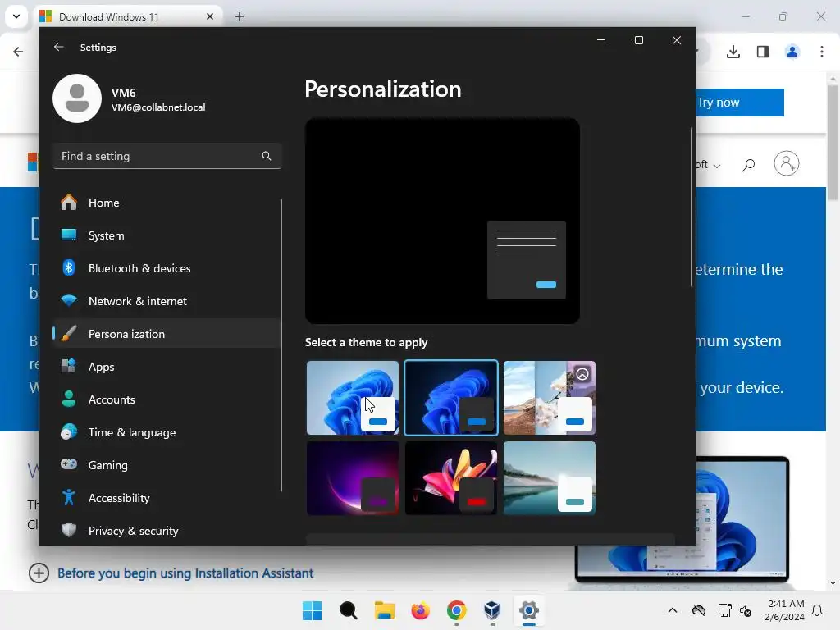840x630 pixels.
Task: Click the Settings gear in taskbar
Action: tap(529, 610)
